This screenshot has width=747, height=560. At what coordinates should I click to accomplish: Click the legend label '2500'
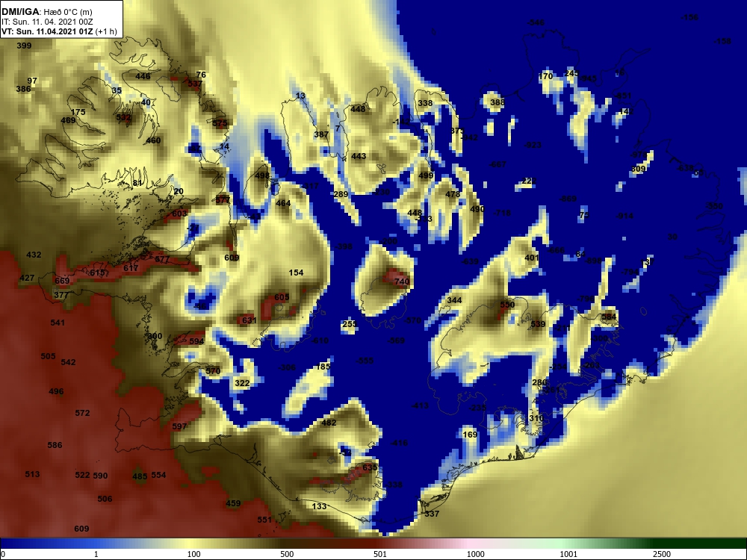coord(662,554)
